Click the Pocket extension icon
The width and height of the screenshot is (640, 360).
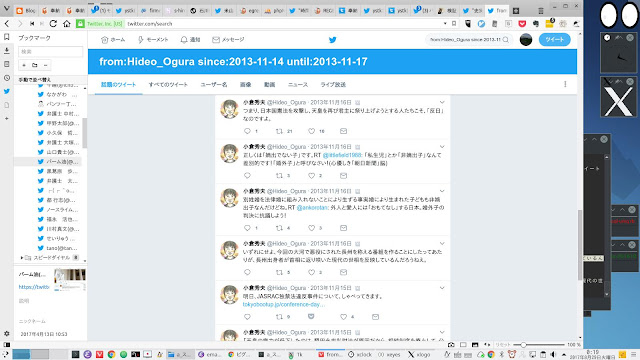click(x=522, y=24)
